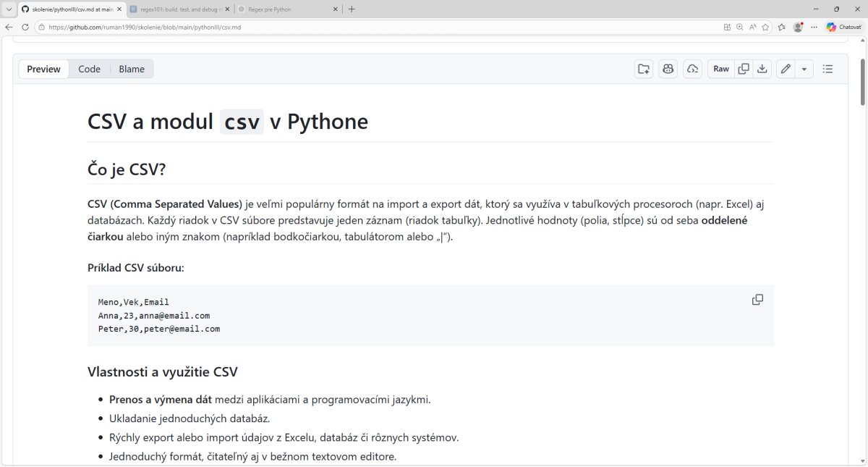This screenshot has width=868, height=467.
Task: Open browser profile avatar
Action: pyautogui.click(x=798, y=27)
